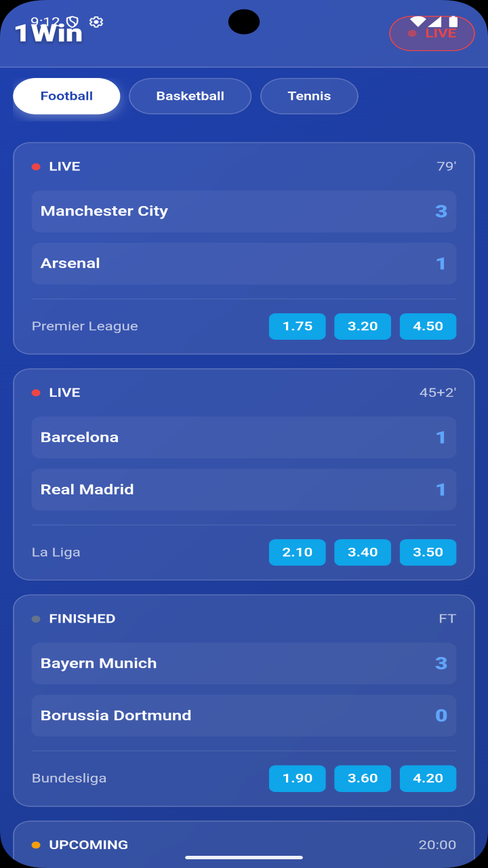Tap the 1Win logo
488x868 pixels.
48,33
